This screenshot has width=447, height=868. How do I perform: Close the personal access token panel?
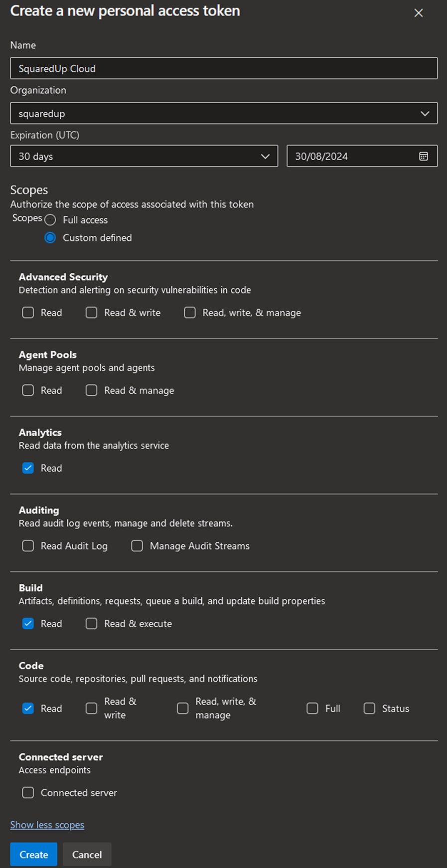[419, 13]
